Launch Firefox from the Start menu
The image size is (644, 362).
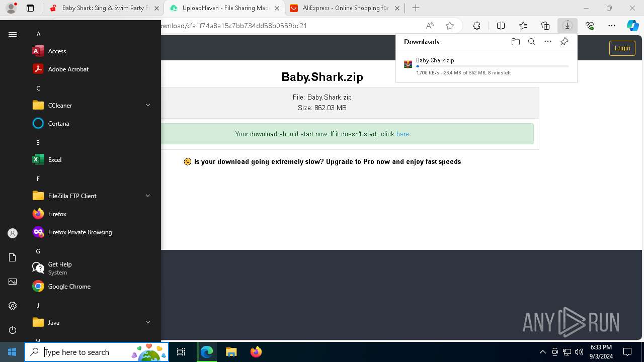pos(91,214)
